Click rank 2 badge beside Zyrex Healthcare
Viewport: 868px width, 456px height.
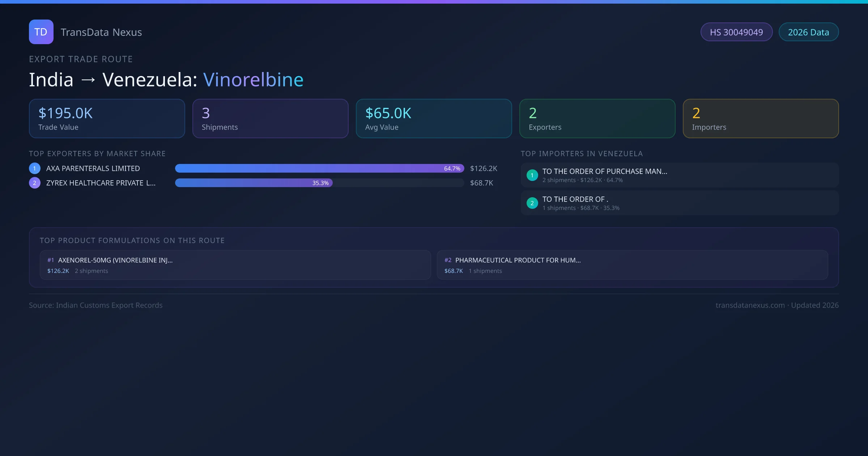point(35,183)
